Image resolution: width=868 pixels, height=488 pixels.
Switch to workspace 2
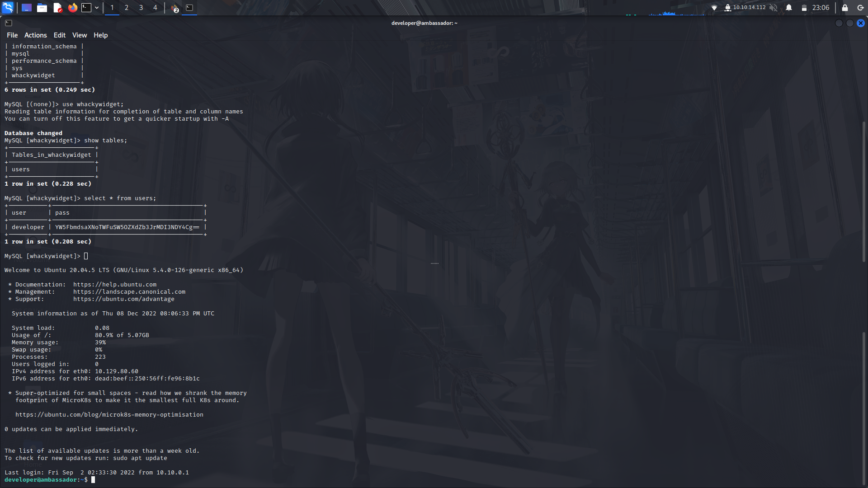126,7
